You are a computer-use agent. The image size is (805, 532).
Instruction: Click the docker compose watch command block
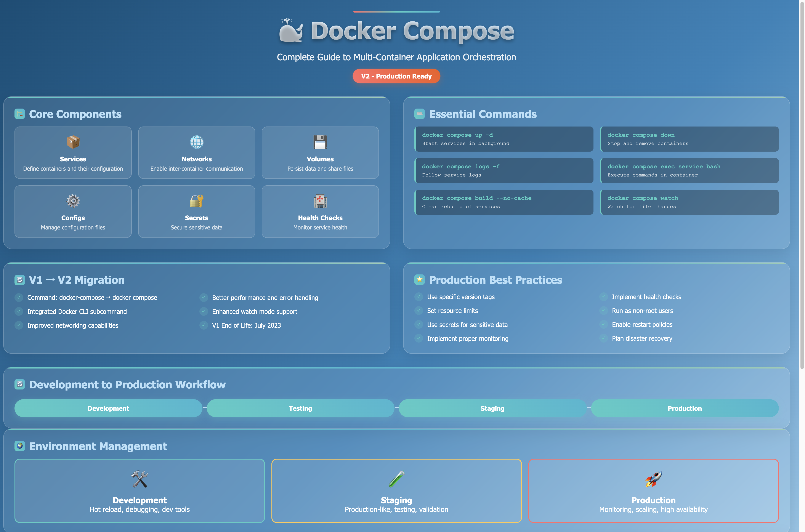click(689, 202)
